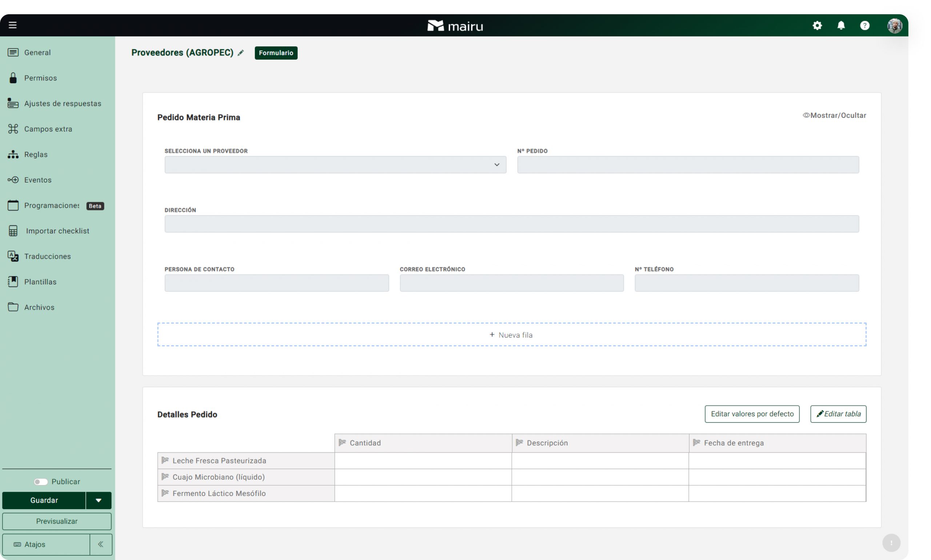
Task: Toggle the Publicar switch
Action: click(41, 481)
